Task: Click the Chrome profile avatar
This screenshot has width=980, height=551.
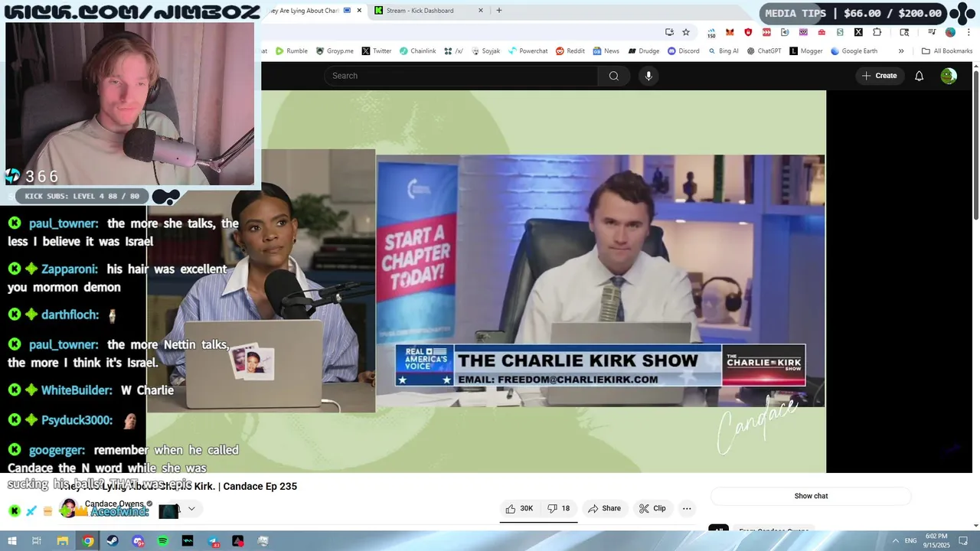Action: (x=950, y=32)
